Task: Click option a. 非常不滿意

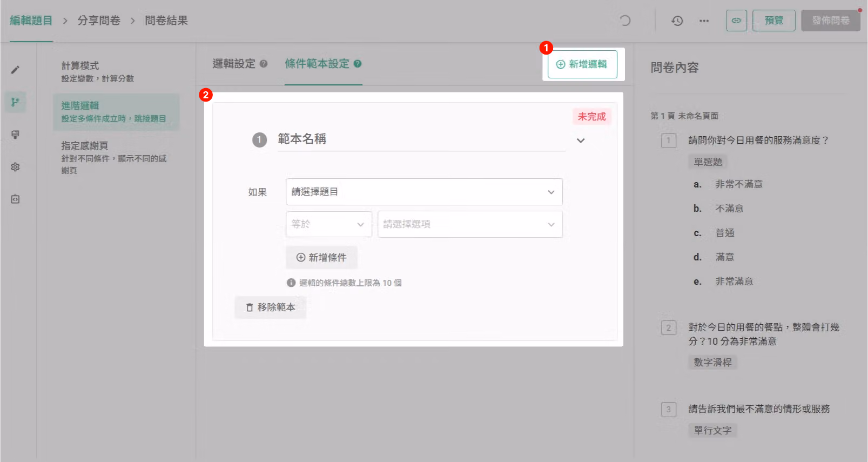Action: 728,184
